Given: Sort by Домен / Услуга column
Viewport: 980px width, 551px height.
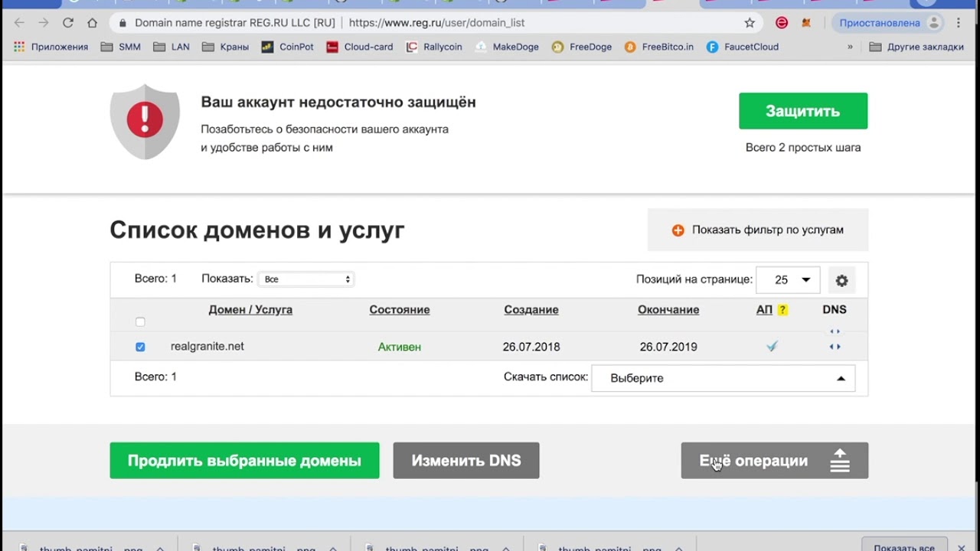Looking at the screenshot, I should pyautogui.click(x=250, y=310).
